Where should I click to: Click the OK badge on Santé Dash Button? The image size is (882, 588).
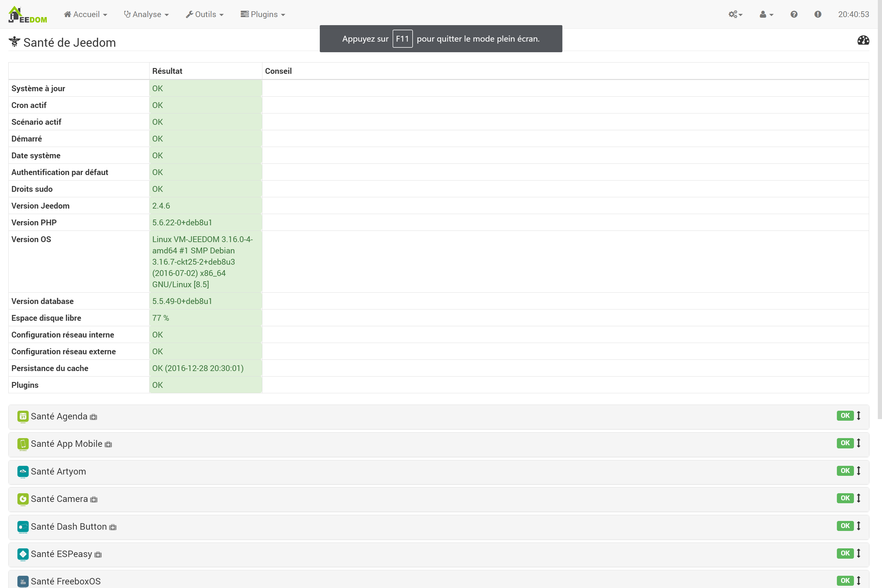[x=845, y=526]
